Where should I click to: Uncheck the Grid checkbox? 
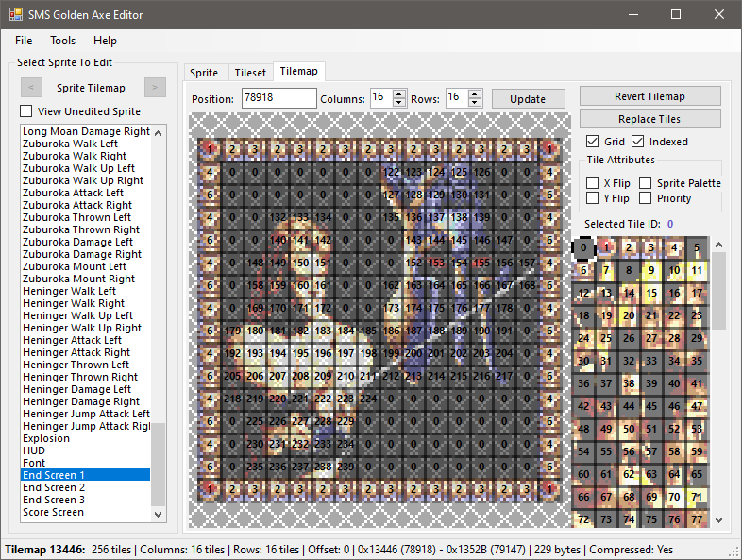pyautogui.click(x=592, y=141)
